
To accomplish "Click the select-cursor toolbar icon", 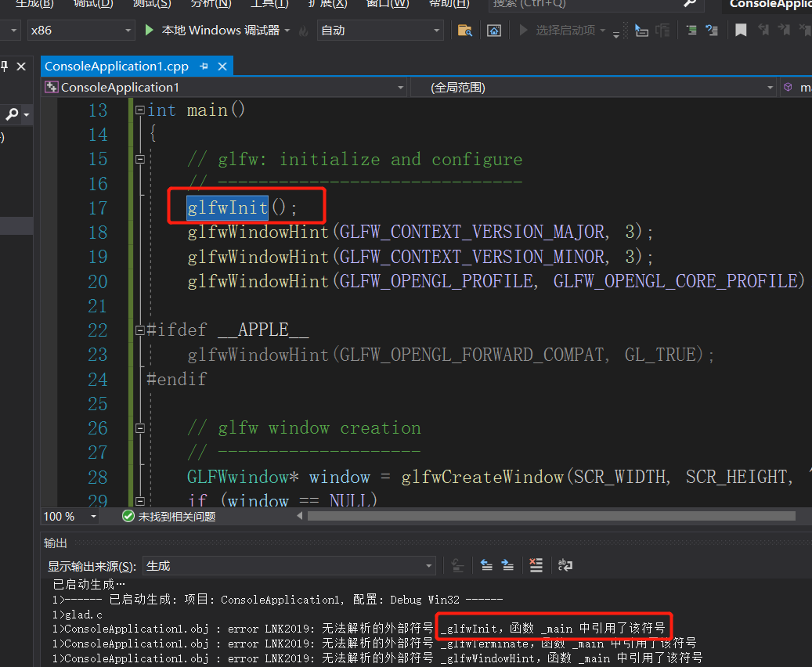I will click(x=641, y=31).
